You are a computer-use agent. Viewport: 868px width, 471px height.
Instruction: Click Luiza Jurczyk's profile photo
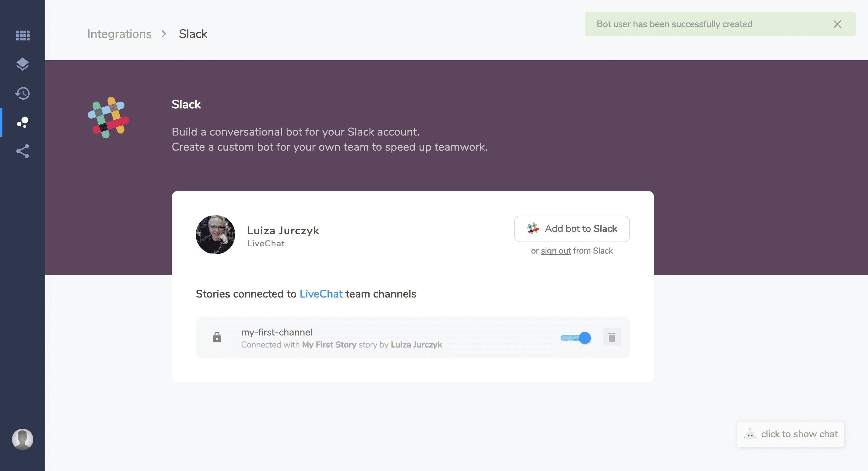point(215,235)
